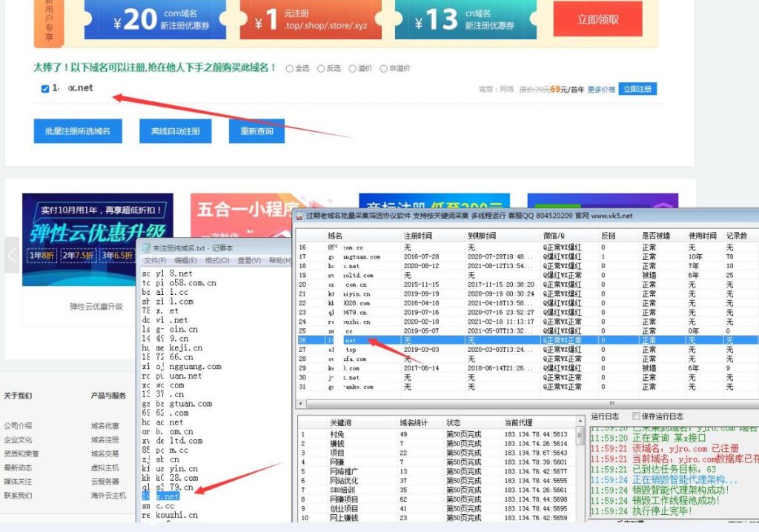Open the 更多价格 link
The width and height of the screenshot is (759, 532).
coord(601,90)
